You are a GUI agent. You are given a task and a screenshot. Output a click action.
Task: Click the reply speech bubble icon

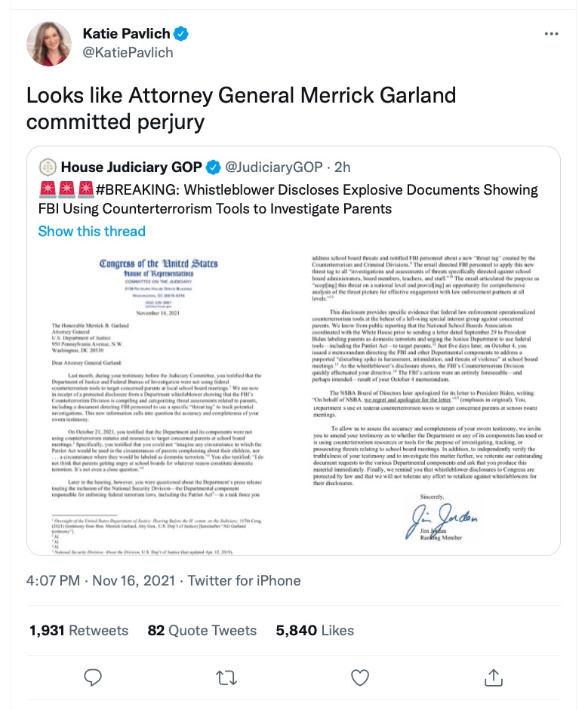[x=93, y=677]
